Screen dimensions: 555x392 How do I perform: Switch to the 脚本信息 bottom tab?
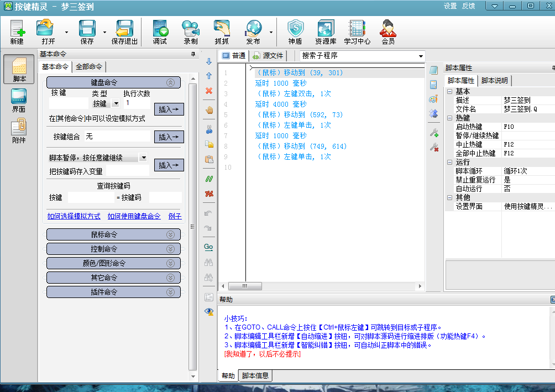click(x=255, y=376)
